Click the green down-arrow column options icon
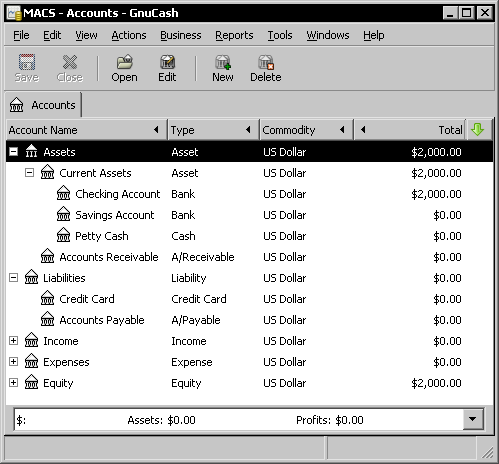The height and width of the screenshot is (464, 499). point(478,129)
